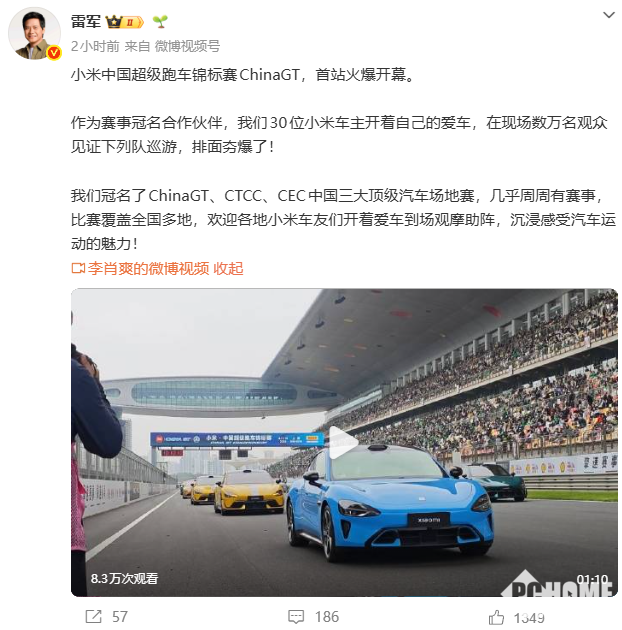Click the crown membership level badge
This screenshot has width=622, height=630.
(124, 22)
